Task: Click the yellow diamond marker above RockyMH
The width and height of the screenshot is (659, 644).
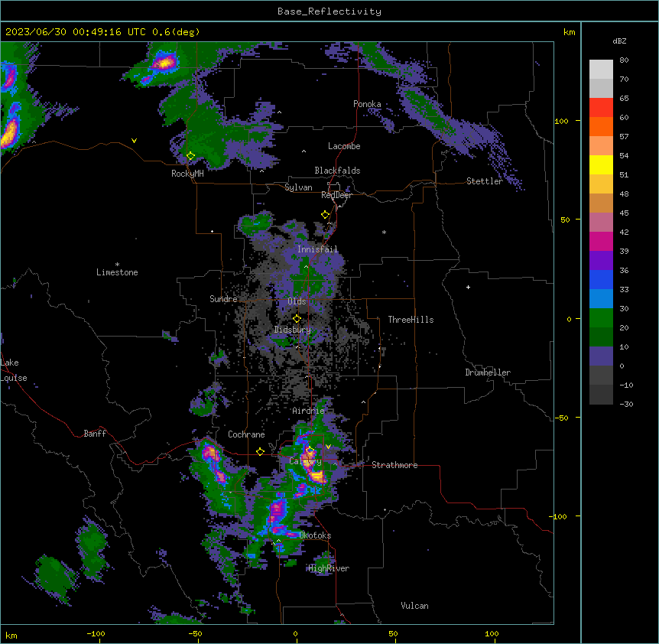Action: click(x=190, y=156)
